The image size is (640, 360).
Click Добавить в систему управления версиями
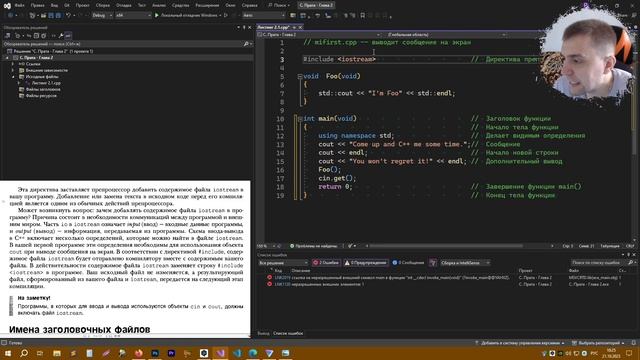(x=520, y=343)
